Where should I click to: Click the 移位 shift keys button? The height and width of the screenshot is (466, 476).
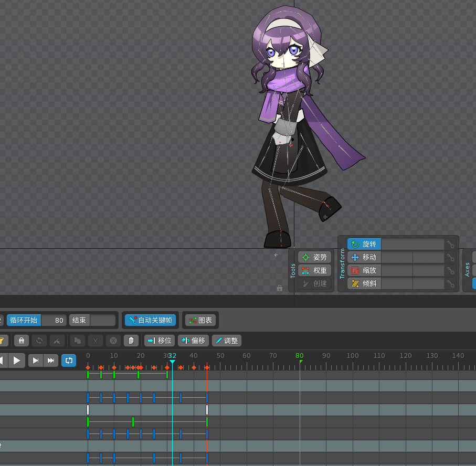(160, 341)
